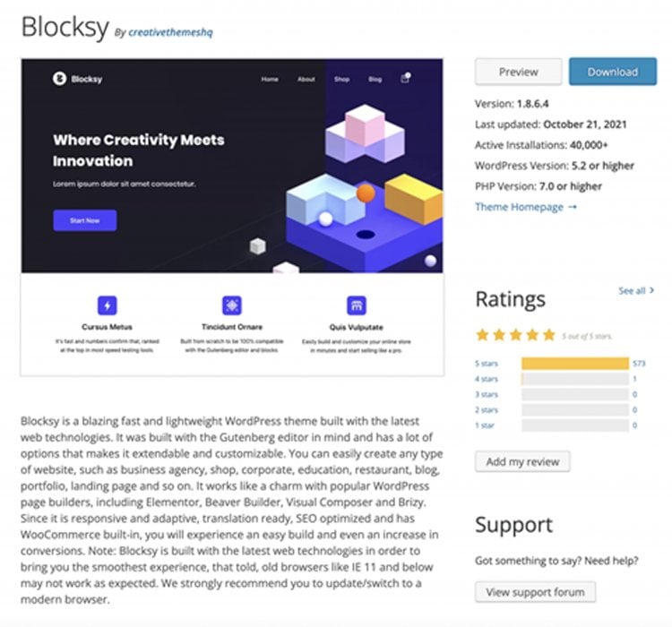Download the Blocksy theme
Viewport: 672px width, 627px height.
point(613,72)
